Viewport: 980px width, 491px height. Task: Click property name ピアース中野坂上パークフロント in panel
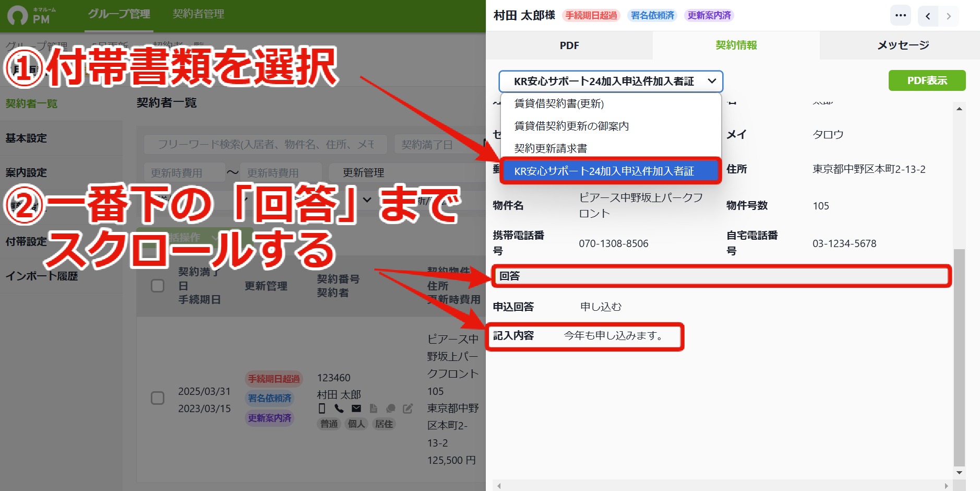(641, 205)
